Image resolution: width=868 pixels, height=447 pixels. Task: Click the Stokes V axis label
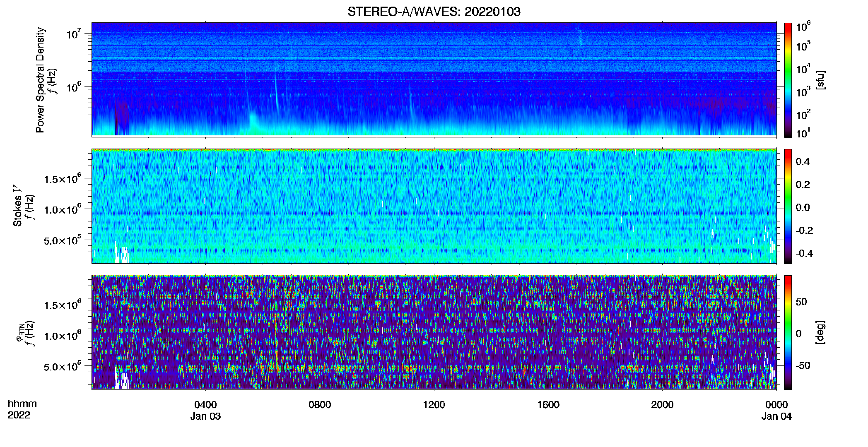pyautogui.click(x=23, y=206)
